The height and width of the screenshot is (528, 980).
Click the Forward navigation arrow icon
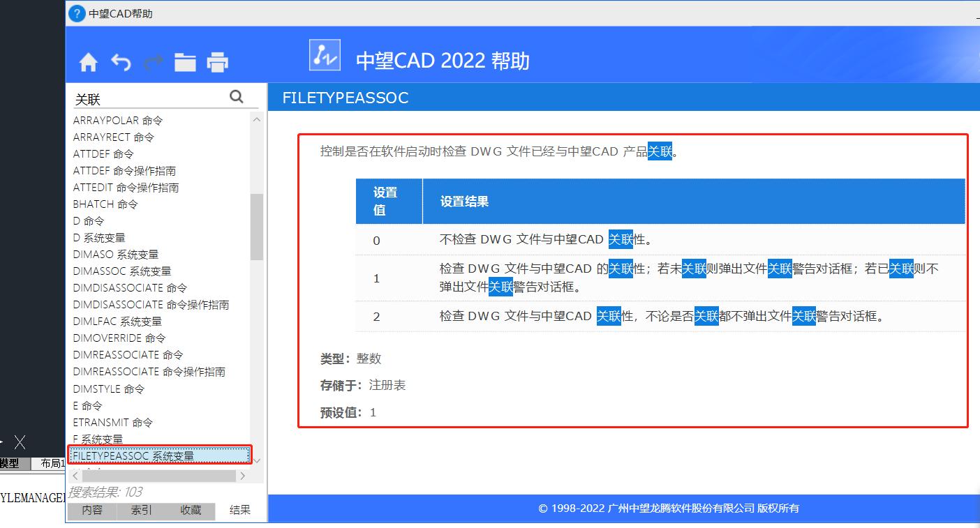[152, 61]
